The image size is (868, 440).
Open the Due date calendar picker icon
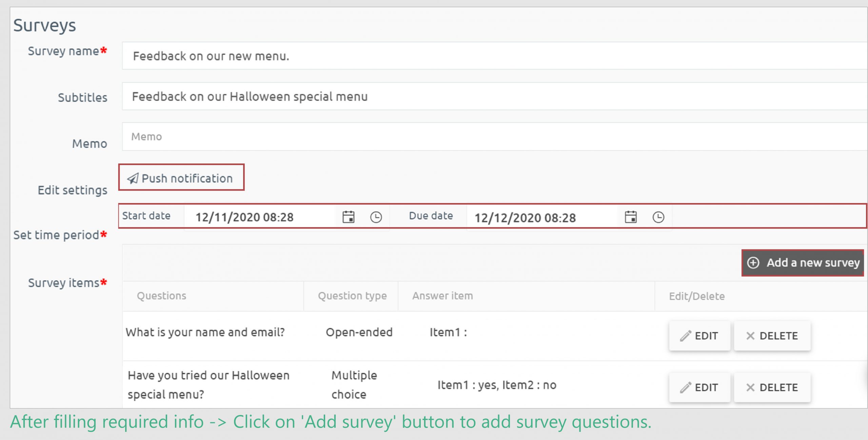click(x=631, y=217)
